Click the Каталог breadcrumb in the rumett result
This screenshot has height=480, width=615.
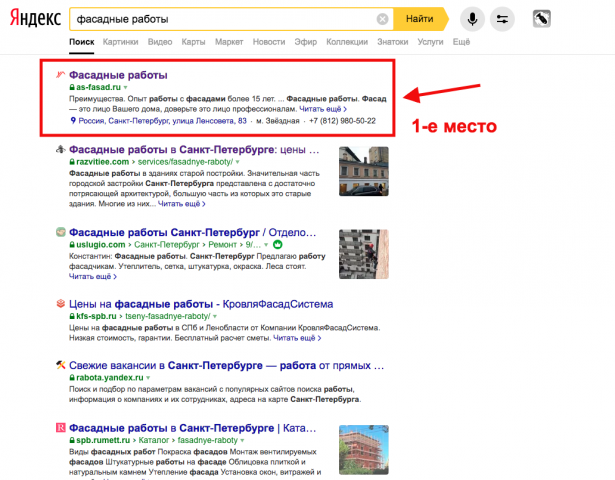[154, 440]
